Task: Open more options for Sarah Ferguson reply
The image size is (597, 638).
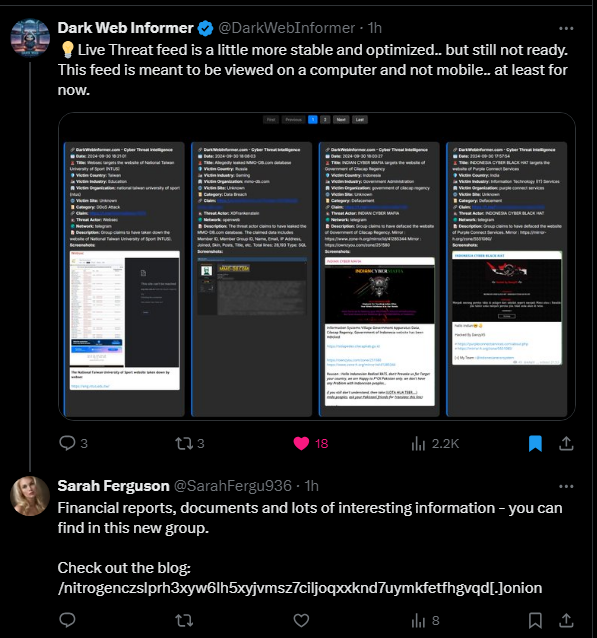Action: (566, 486)
